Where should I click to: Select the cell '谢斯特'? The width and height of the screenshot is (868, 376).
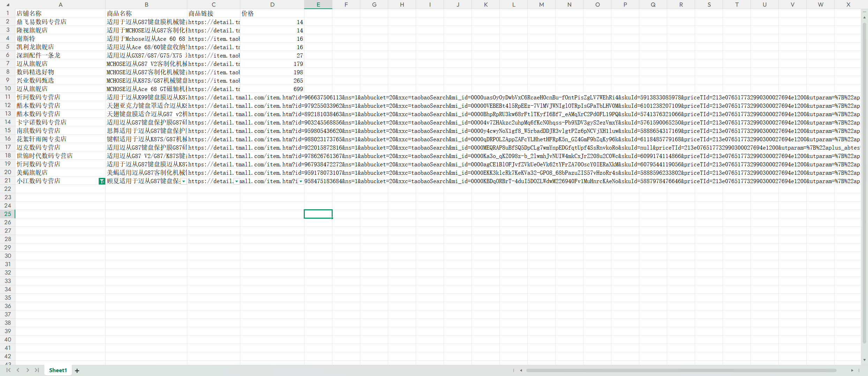click(60, 38)
